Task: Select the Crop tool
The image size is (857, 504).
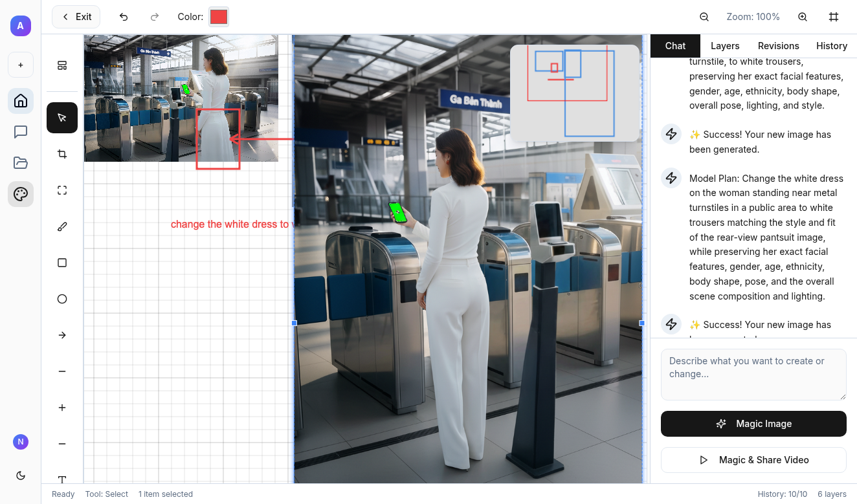Action: (62, 154)
